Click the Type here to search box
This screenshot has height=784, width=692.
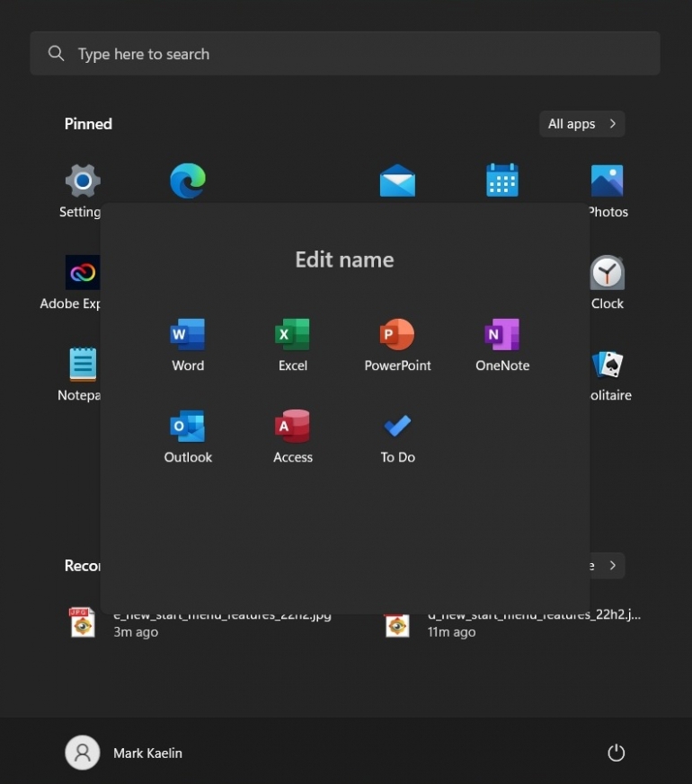345,54
